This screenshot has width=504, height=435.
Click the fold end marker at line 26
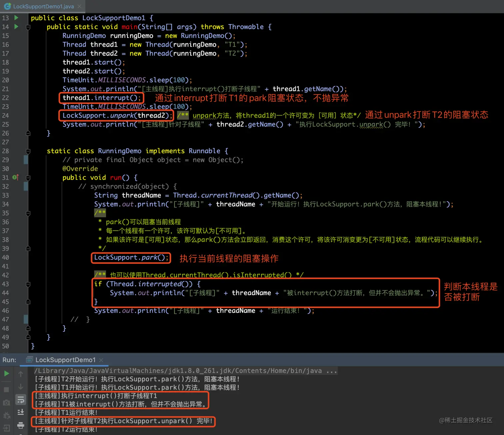(28, 133)
